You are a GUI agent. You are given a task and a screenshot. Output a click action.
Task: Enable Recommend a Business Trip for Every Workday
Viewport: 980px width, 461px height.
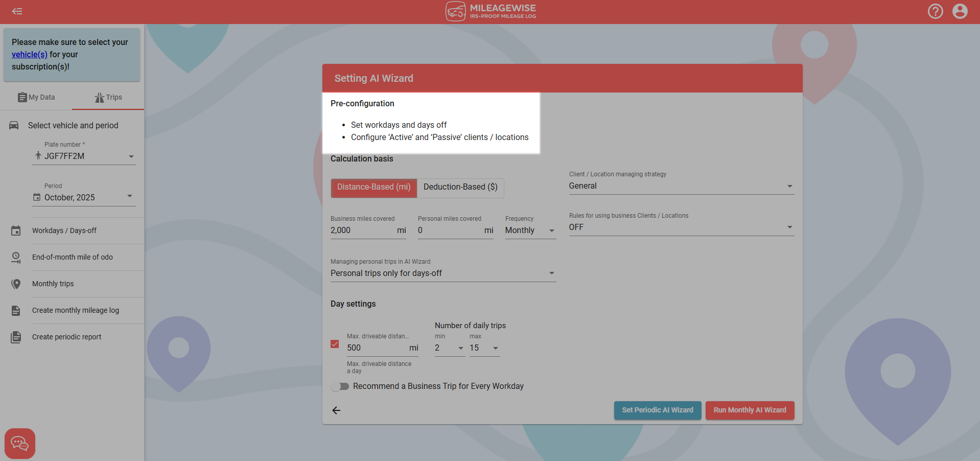340,386
